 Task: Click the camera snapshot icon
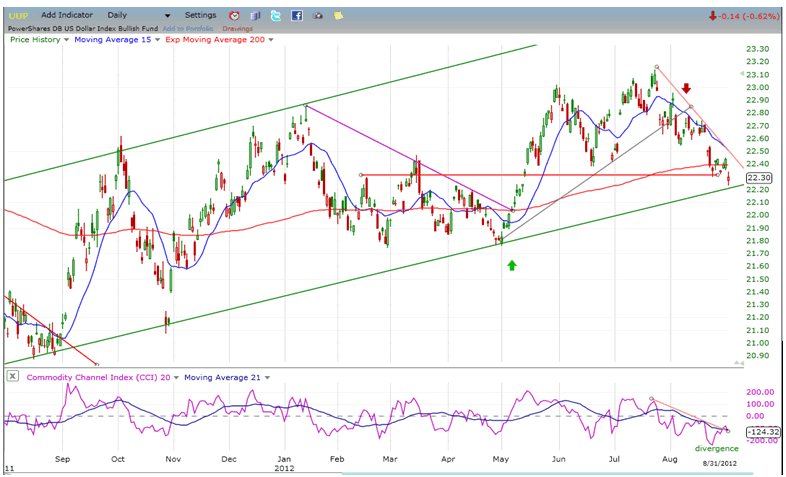click(x=318, y=16)
